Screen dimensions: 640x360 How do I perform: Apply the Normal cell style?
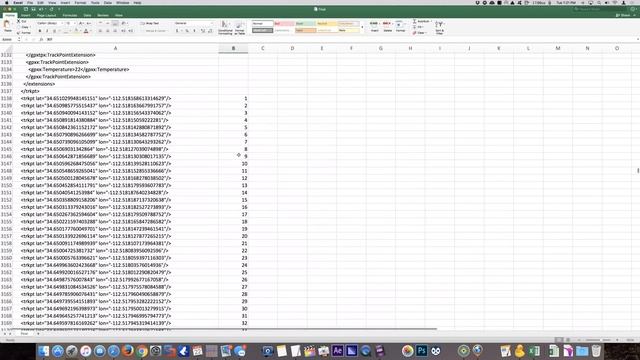pyautogui.click(x=262, y=24)
